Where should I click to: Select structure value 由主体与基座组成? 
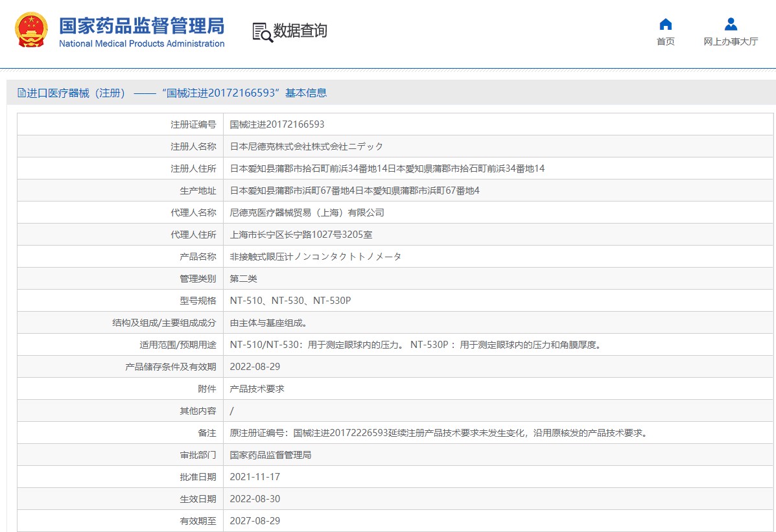269,323
